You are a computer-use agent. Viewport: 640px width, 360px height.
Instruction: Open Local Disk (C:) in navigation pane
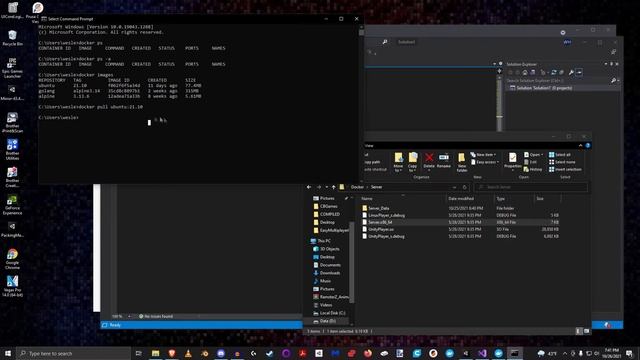pyautogui.click(x=331, y=313)
